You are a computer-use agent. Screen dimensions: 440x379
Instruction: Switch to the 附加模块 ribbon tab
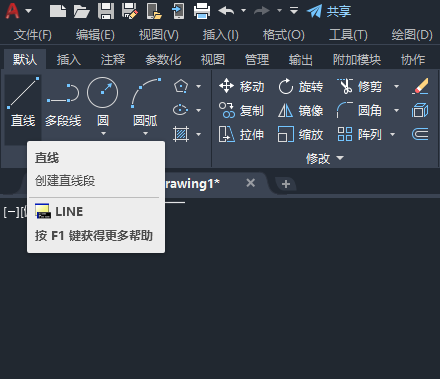coord(357,60)
